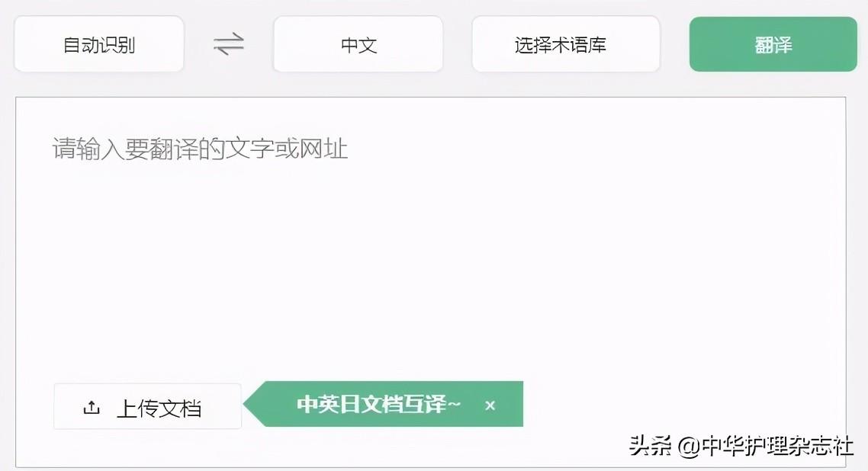Click the 头条 @中华护理杂志社 watermark

coord(741,446)
